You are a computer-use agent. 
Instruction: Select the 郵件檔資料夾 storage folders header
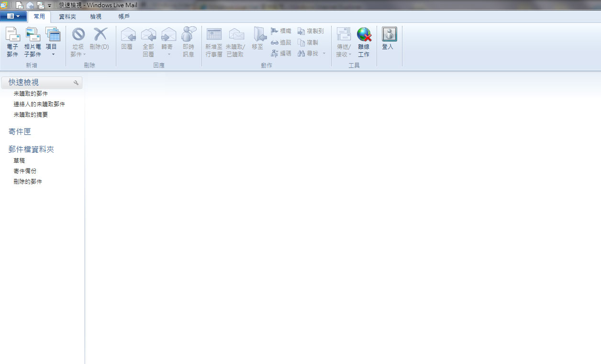tap(31, 149)
